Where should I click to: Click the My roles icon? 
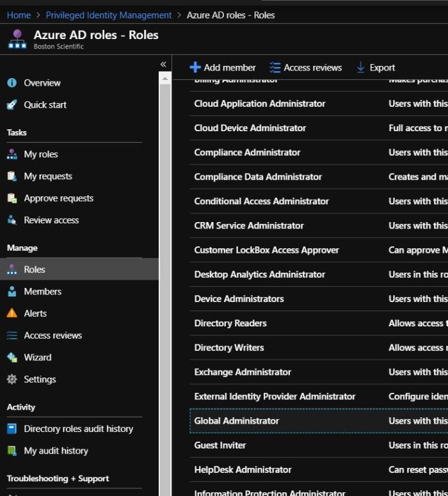[x=12, y=154]
